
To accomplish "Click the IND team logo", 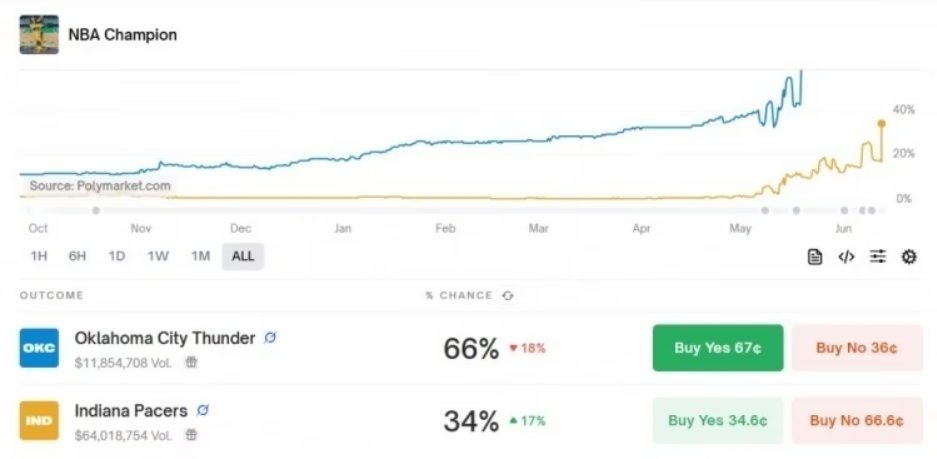I will (x=39, y=421).
